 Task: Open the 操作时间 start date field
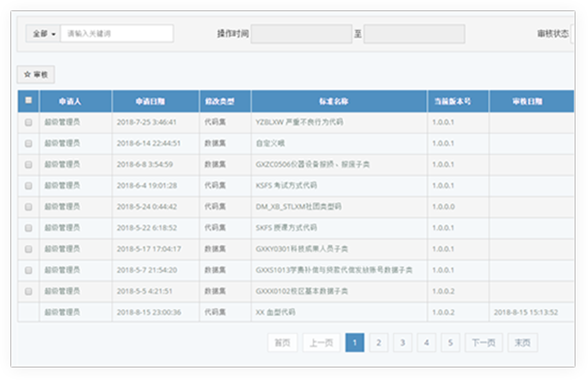301,34
